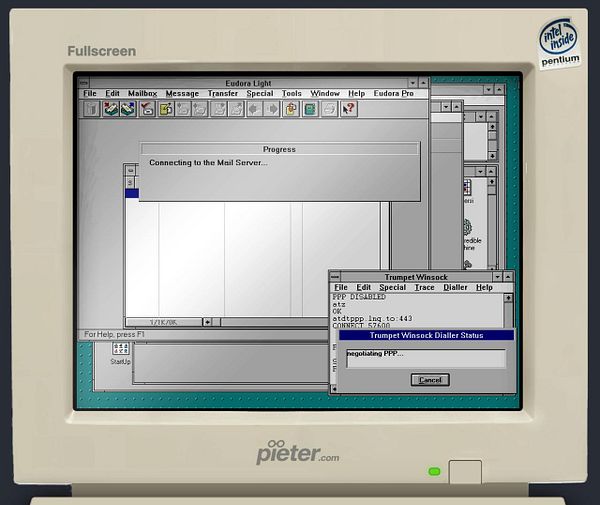The width and height of the screenshot is (600, 505).
Task: Click the 'Connecting to the Mail Server...' text
Action: point(208,163)
